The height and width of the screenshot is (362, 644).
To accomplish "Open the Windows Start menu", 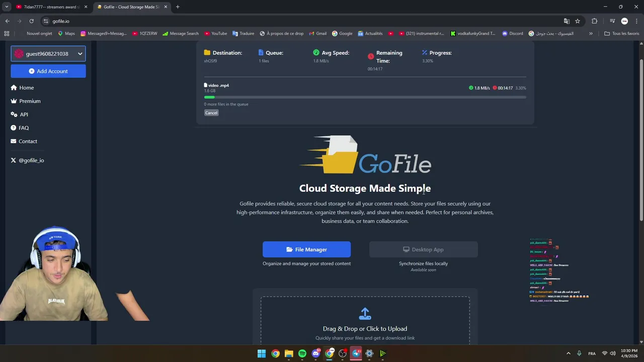I will click(262, 353).
